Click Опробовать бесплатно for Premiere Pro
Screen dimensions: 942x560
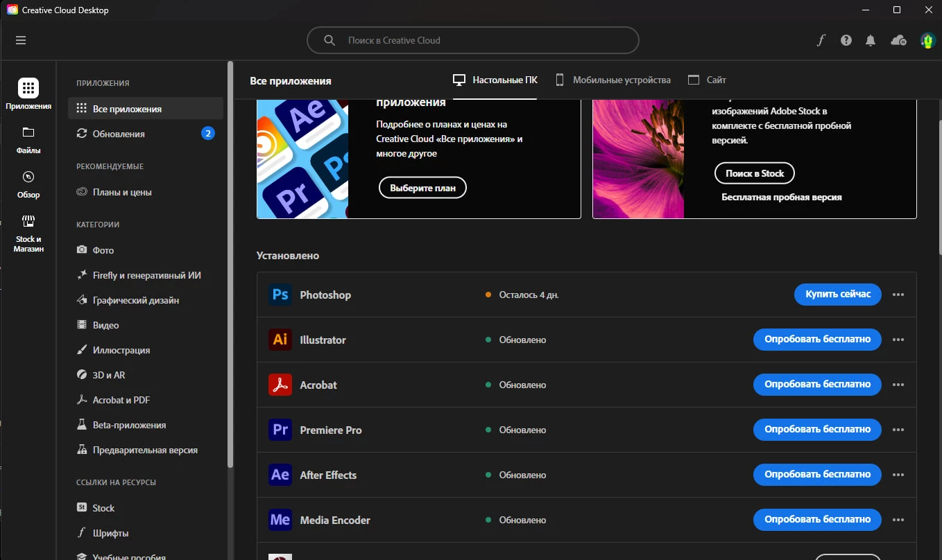(817, 430)
